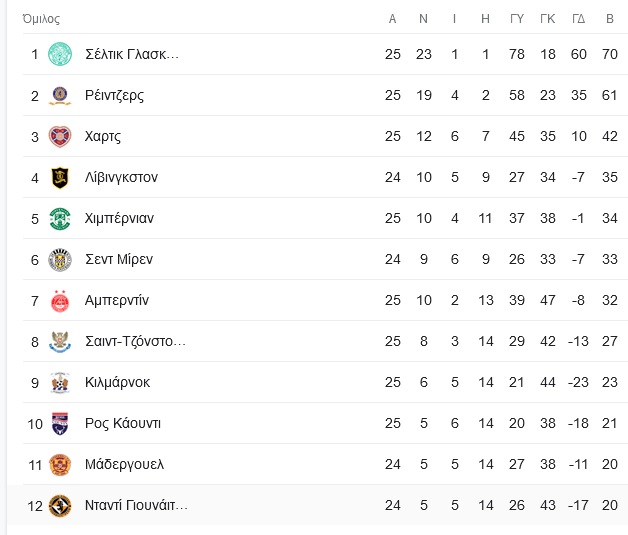
Task: Click the St Mirren club crest
Action: pos(60,259)
